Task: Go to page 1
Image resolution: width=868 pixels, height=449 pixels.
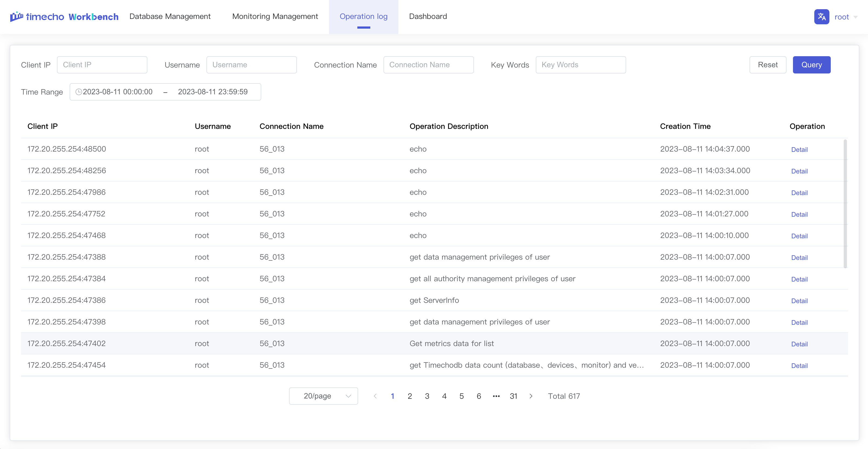Action: (392, 396)
